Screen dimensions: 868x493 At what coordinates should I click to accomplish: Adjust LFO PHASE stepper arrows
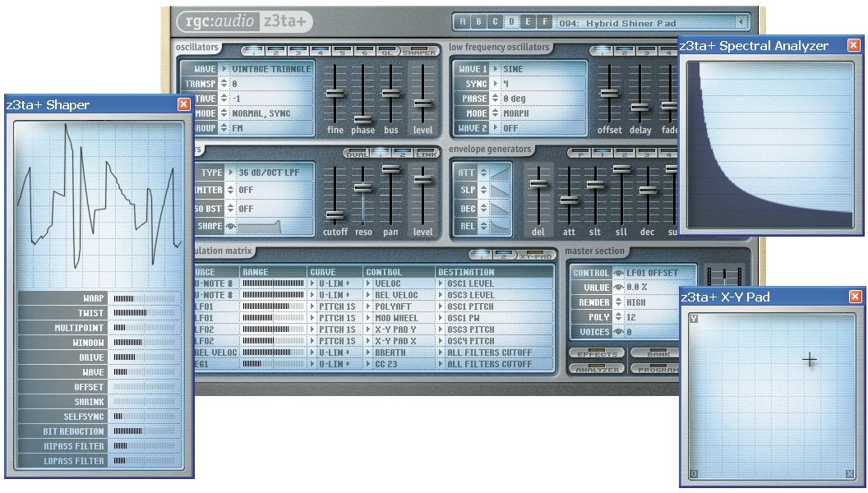[496, 99]
